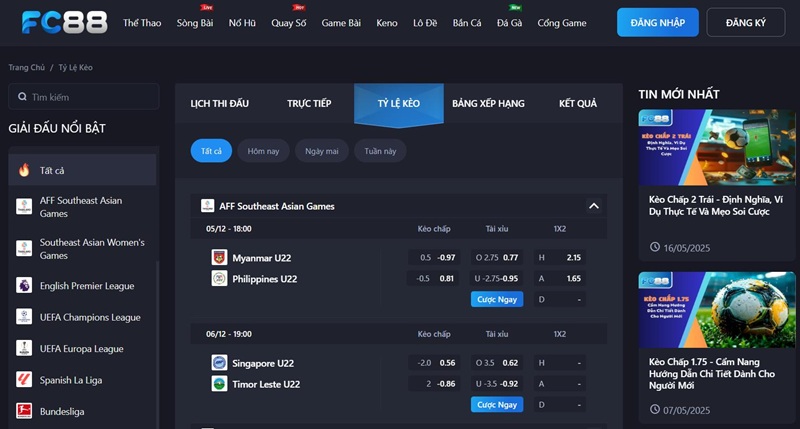800x429 pixels.
Task: Click the English Premier League icon
Action: (24, 286)
